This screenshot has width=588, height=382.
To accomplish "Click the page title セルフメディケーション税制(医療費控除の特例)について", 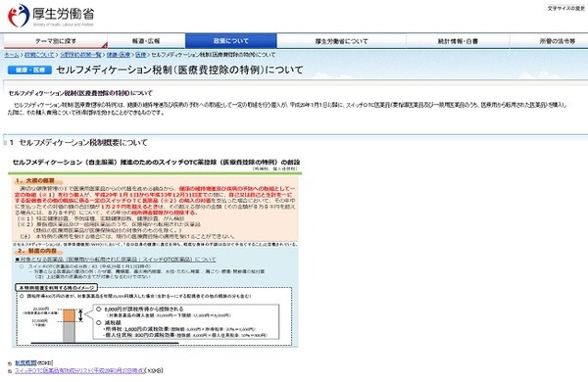I will (x=179, y=71).
